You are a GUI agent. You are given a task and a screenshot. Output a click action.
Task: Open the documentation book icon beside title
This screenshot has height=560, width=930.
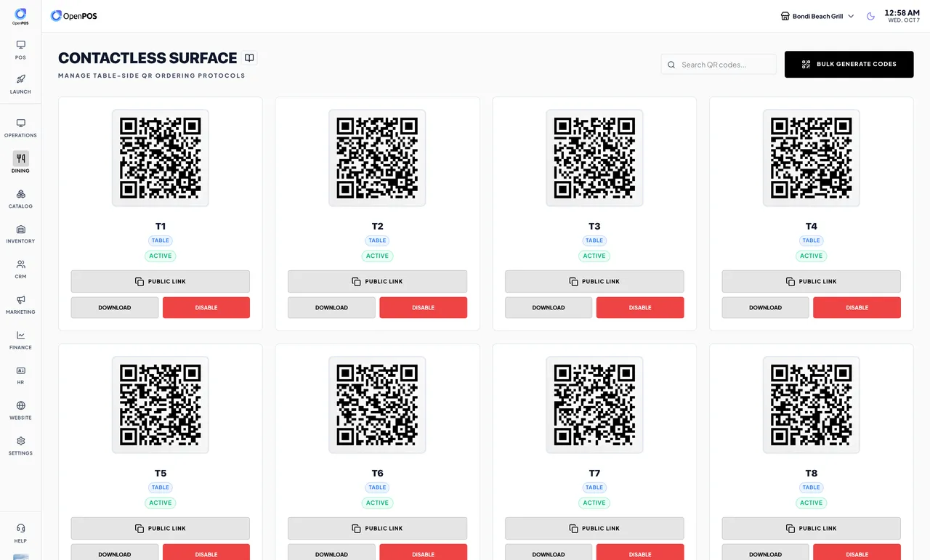tap(249, 58)
